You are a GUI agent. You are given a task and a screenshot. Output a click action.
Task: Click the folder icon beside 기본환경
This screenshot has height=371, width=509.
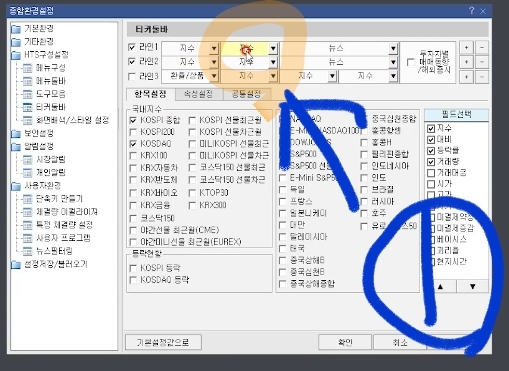pos(16,29)
